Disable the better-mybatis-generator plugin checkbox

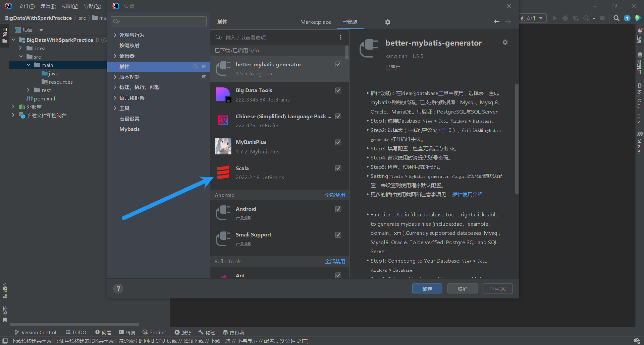[338, 64]
